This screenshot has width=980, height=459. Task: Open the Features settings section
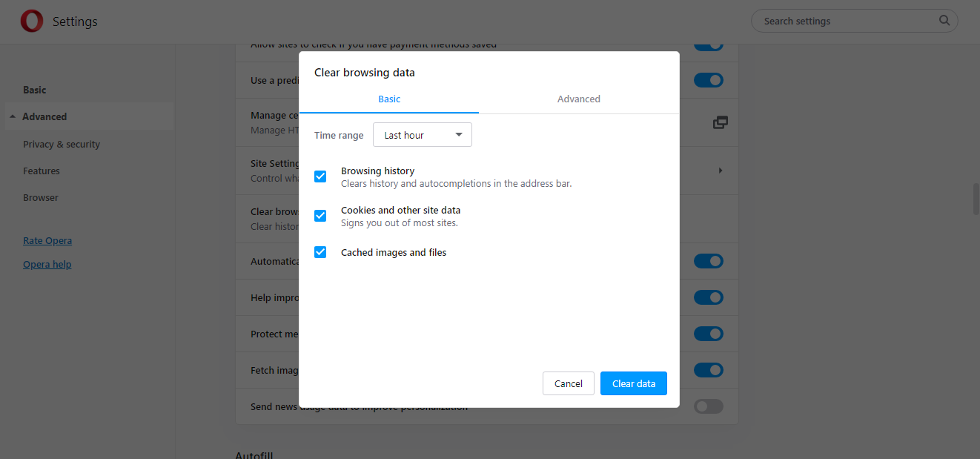[x=42, y=171]
